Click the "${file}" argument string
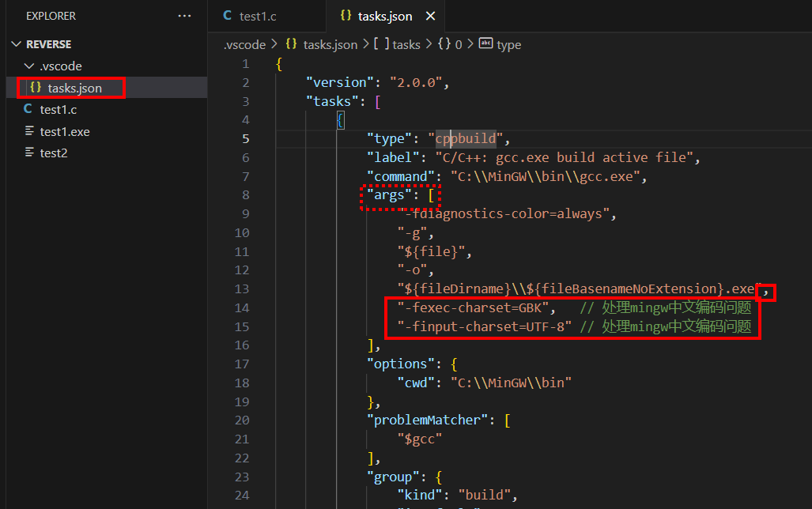The width and height of the screenshot is (812, 509). coord(432,251)
